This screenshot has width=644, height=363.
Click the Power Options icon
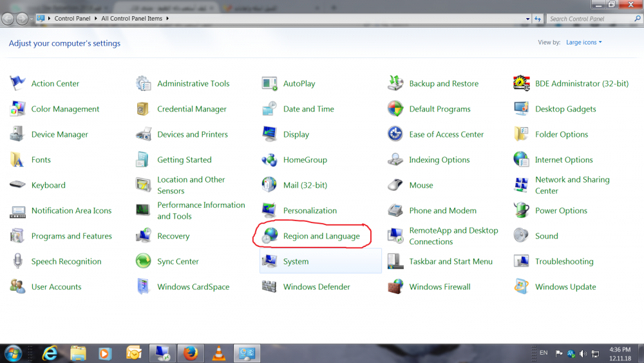pos(521,210)
